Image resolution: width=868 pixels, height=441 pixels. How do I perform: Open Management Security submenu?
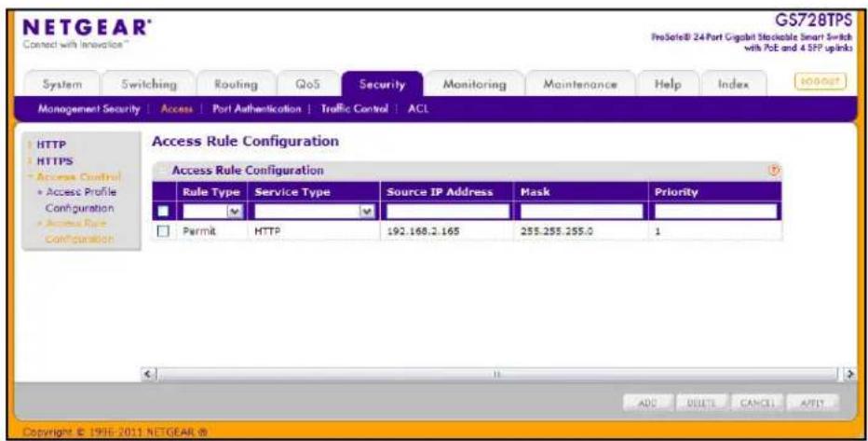89,109
